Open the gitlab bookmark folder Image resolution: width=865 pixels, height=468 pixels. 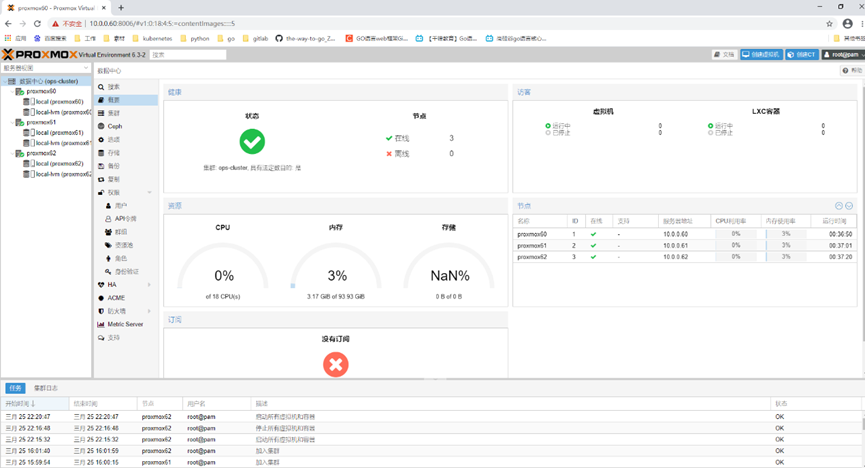coord(255,39)
